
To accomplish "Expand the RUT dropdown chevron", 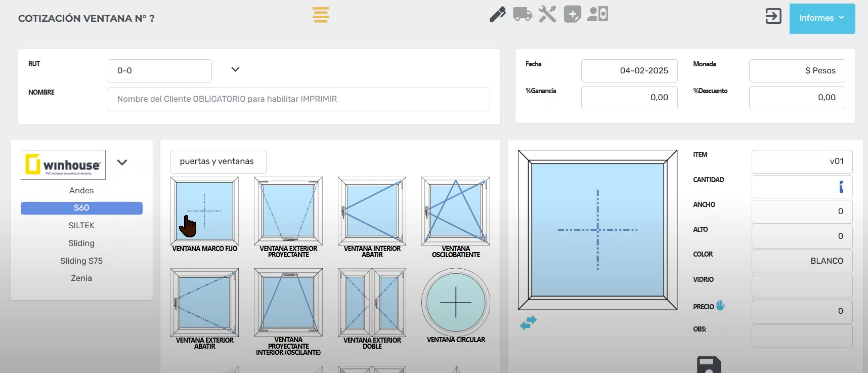I will click(235, 69).
